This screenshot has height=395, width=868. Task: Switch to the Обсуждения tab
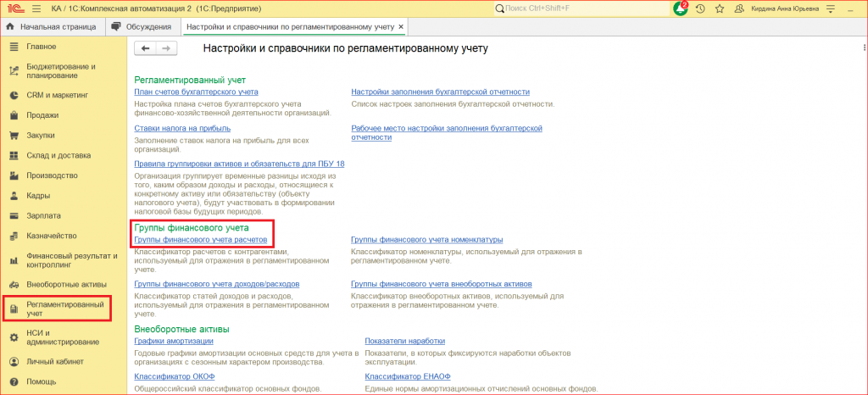point(142,26)
